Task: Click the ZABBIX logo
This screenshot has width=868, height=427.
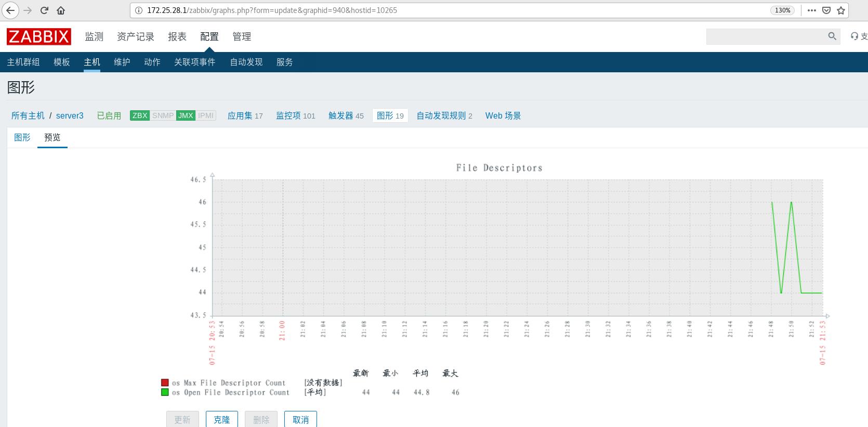Action: click(38, 36)
